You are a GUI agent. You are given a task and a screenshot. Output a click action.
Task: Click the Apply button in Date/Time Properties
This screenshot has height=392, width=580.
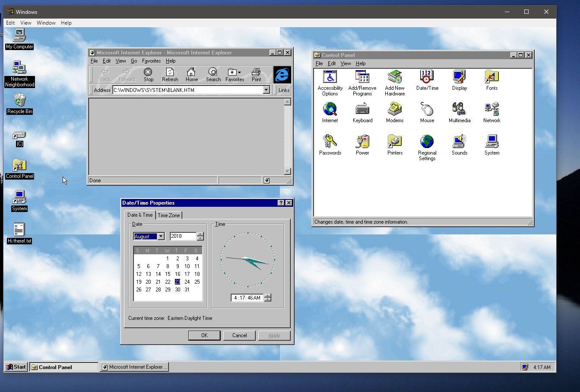click(274, 335)
